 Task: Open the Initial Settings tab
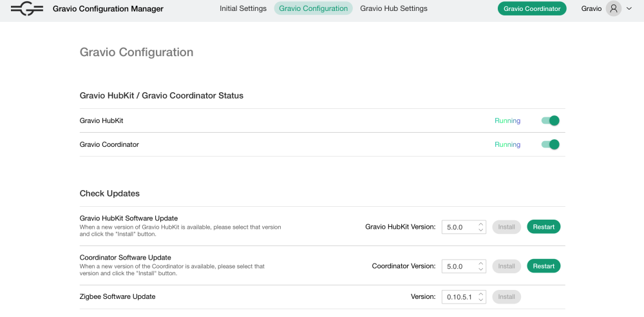point(243,9)
